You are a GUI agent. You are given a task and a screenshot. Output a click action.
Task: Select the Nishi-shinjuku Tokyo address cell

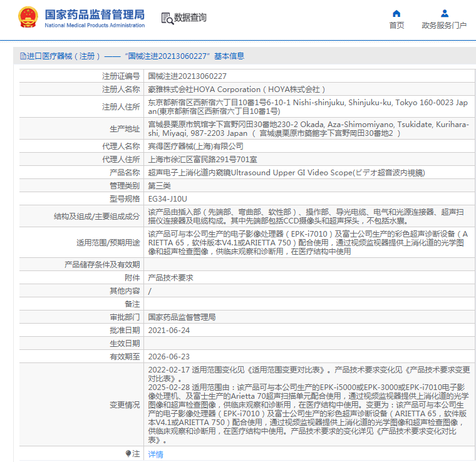309,107
